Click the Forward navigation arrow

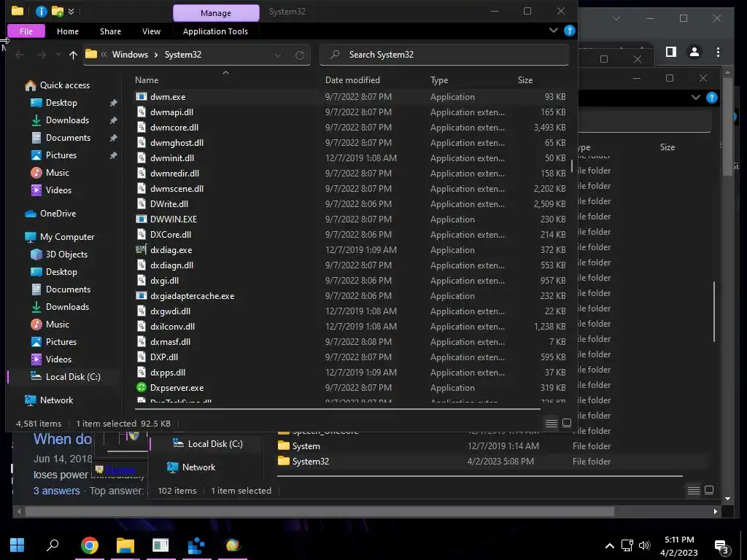tap(42, 55)
